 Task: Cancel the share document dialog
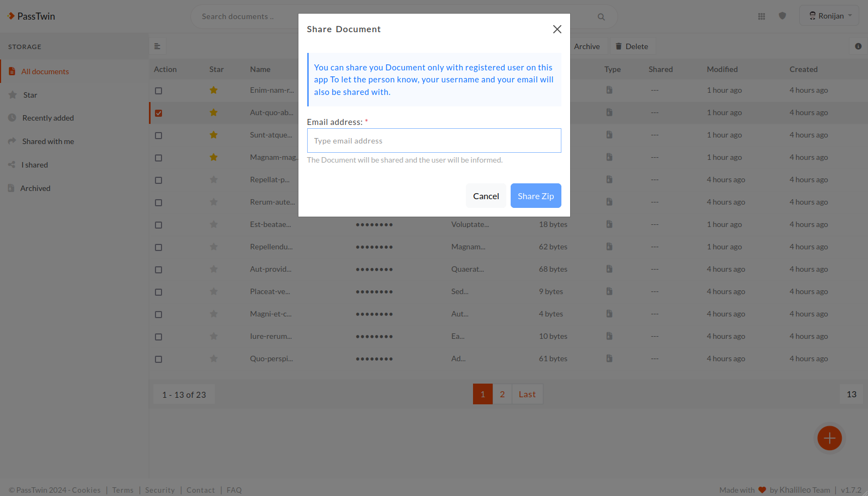pyautogui.click(x=486, y=196)
